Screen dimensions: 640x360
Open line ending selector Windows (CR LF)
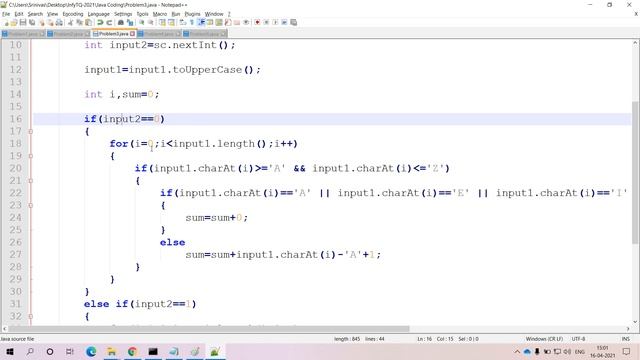coord(544,339)
